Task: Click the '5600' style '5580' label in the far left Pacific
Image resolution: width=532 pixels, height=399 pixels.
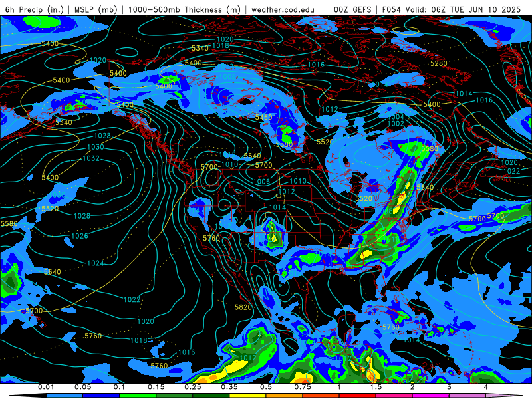Action: click(x=9, y=224)
